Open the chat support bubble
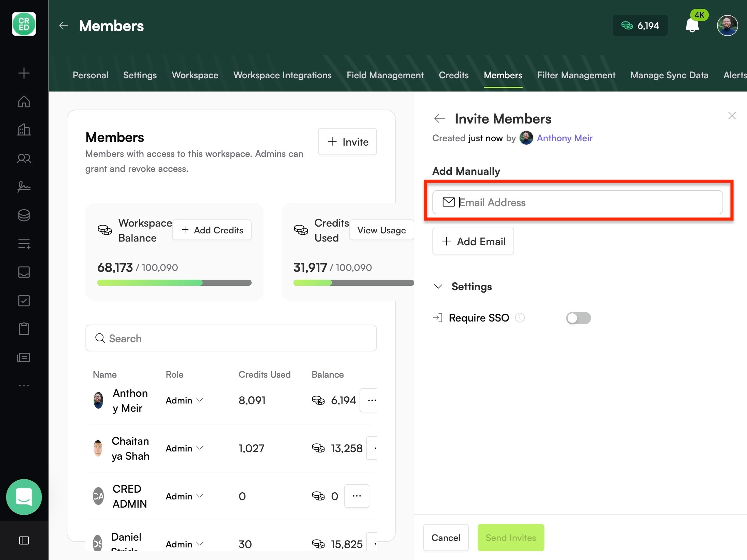 [24, 497]
